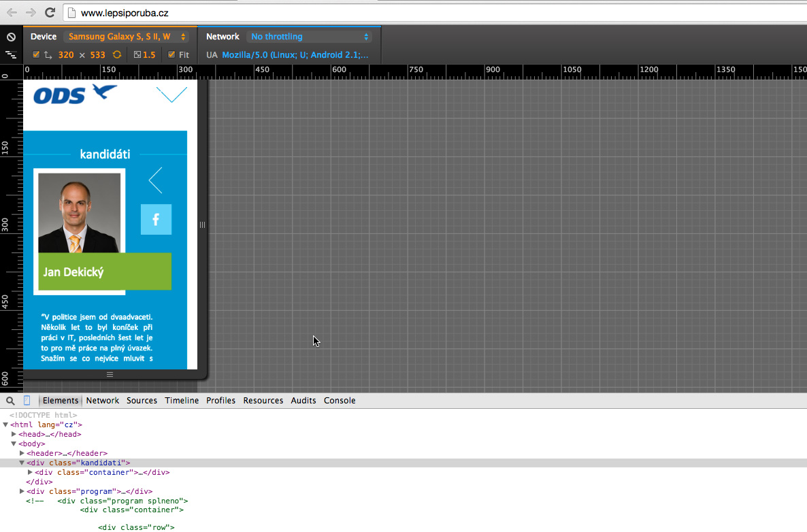This screenshot has width=807, height=532.
Task: Expand the div class program node
Action: coord(22,491)
